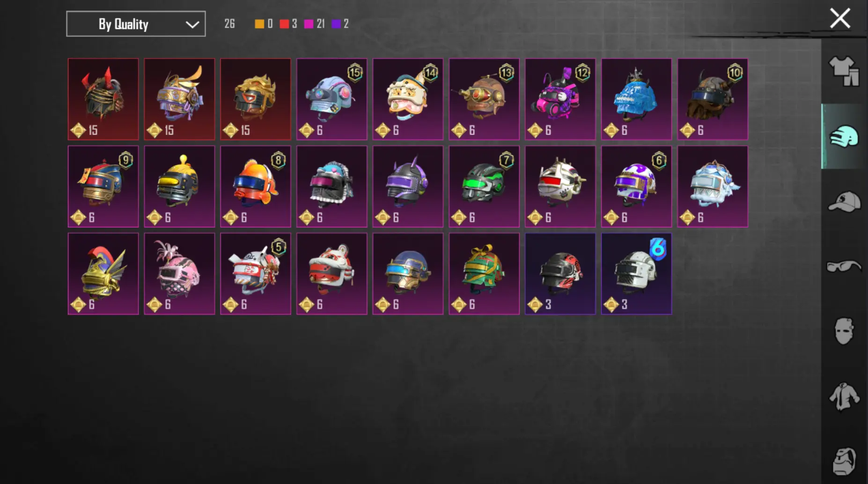Open the jacket category in sidebar

point(844,396)
